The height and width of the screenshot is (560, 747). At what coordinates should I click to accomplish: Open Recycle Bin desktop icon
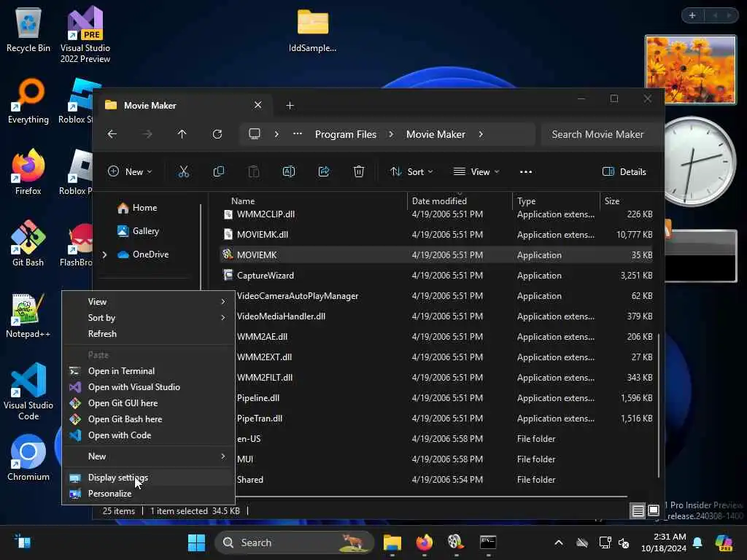(x=28, y=31)
